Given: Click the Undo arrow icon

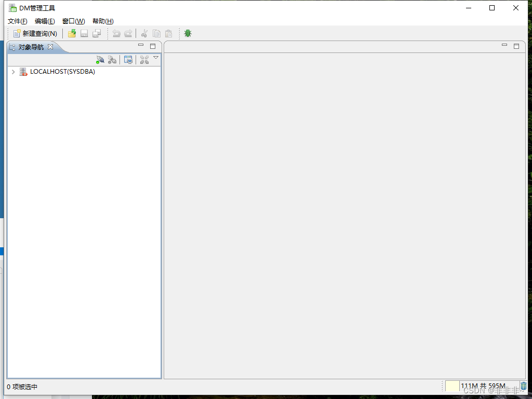Looking at the screenshot, I should [116, 33].
